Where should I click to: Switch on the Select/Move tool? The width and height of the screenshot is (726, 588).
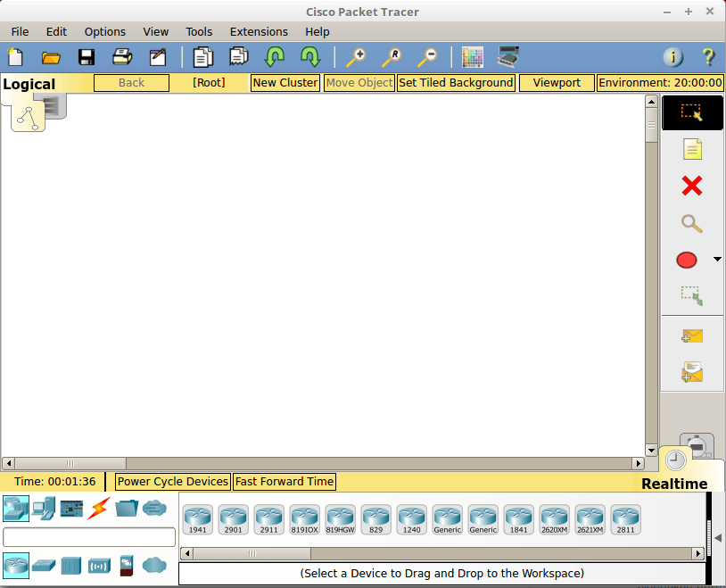(x=692, y=112)
